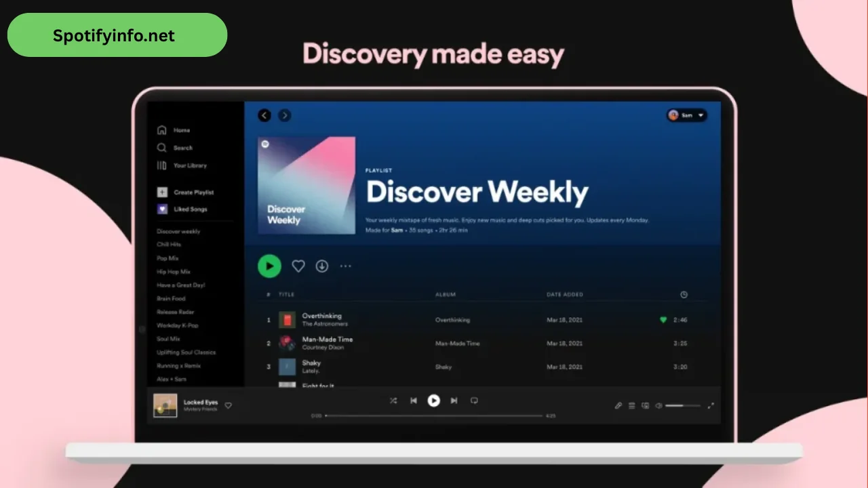
Task: Open the Hip Hop Mix playlist
Action: pos(174,272)
